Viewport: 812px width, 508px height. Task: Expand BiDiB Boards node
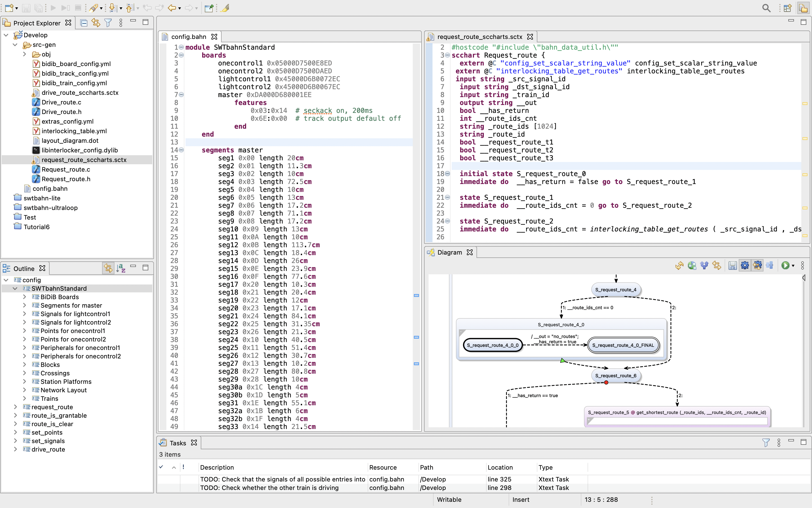coord(24,297)
